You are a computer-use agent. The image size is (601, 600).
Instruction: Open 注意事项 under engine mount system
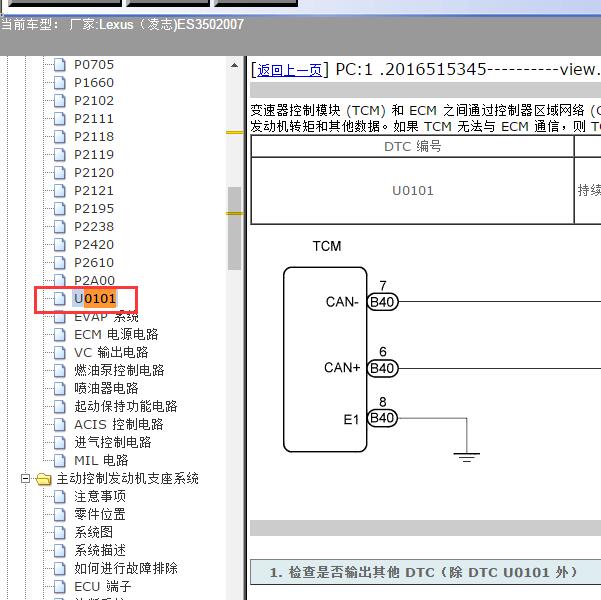click(x=100, y=497)
